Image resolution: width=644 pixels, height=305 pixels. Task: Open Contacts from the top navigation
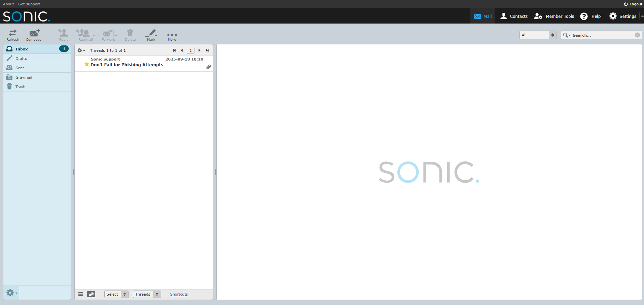[514, 16]
